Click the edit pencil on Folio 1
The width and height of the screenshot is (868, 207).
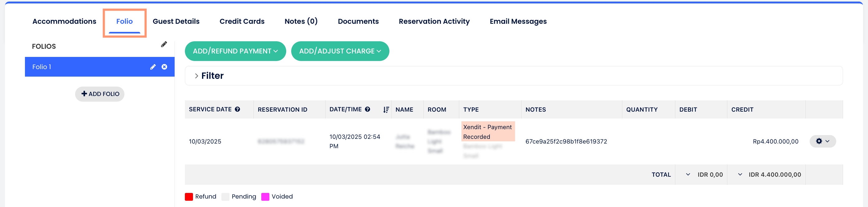(153, 67)
